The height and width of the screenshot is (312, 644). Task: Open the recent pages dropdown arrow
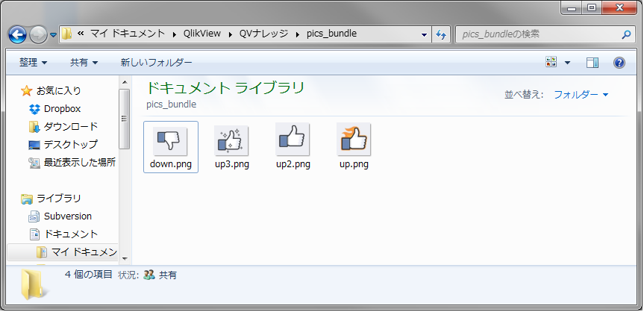pos(54,35)
